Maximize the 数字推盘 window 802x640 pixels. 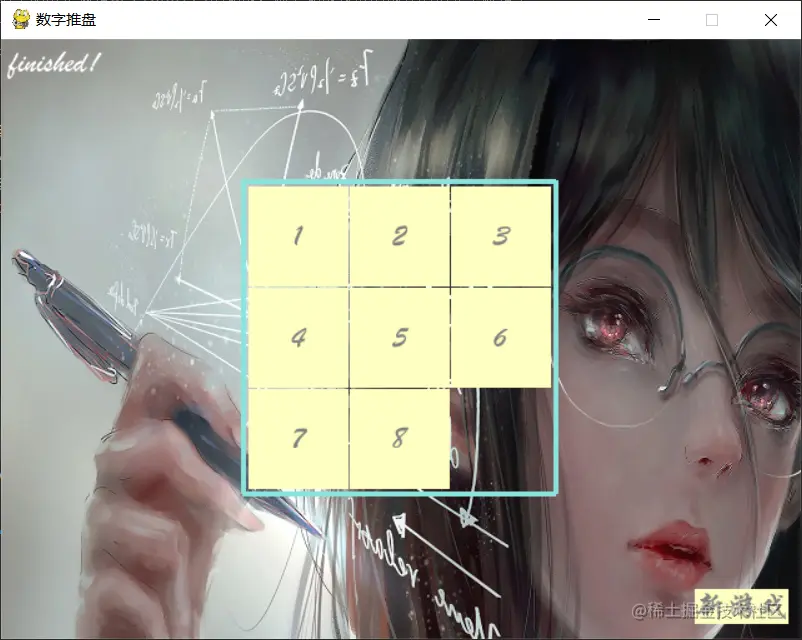coord(712,20)
